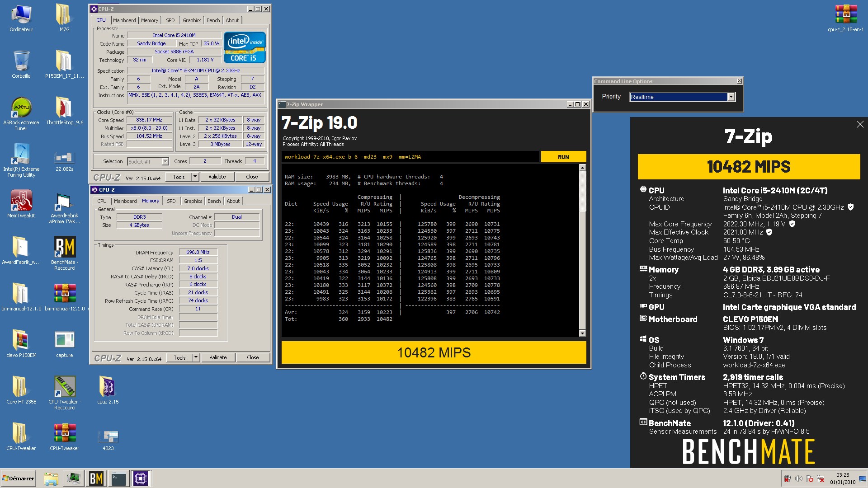Screen dimensions: 868x488
Task: Open Tools dropdown arrow in top CPU-Z window
Action: click(x=195, y=177)
